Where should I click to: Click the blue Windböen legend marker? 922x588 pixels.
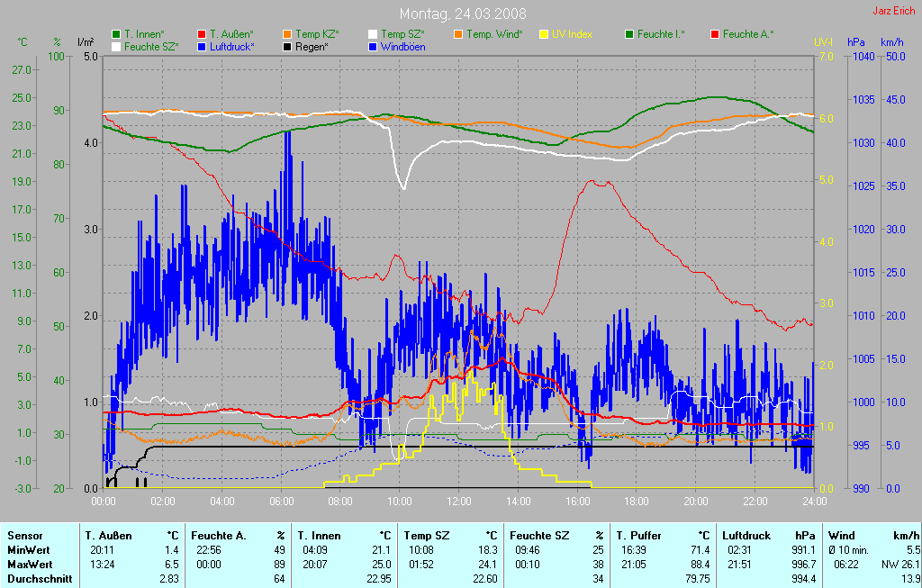373,46
